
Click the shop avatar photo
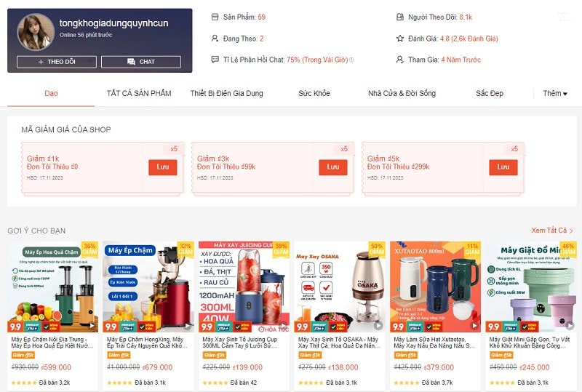pos(36,32)
